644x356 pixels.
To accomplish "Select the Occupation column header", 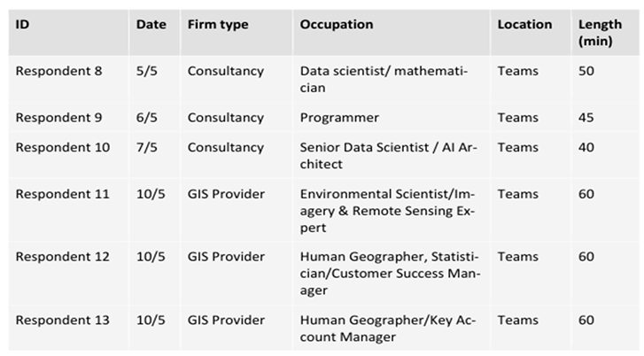I will (337, 25).
